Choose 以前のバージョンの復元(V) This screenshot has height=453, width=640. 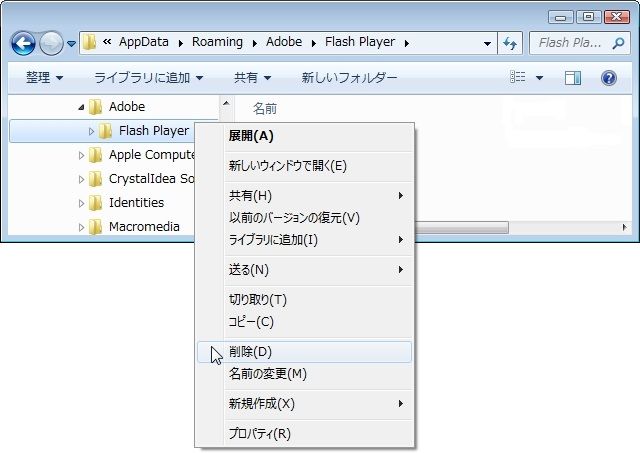click(304, 218)
